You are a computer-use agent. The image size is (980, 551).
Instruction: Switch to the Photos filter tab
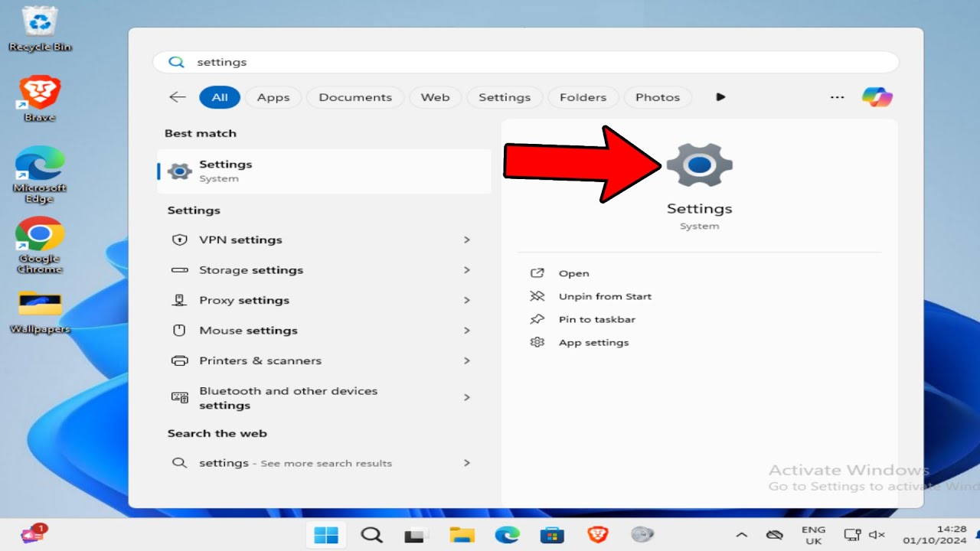coord(658,97)
